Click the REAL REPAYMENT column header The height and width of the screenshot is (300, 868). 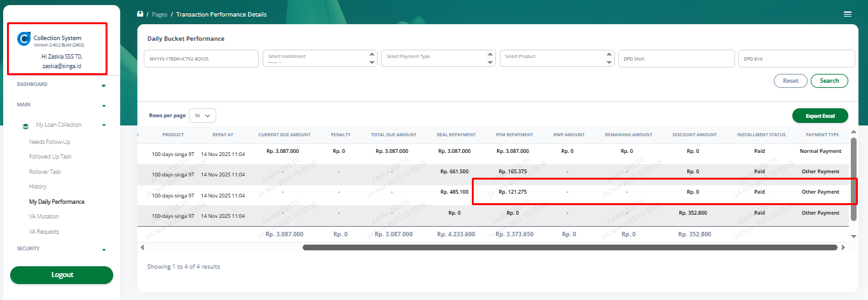(456, 135)
